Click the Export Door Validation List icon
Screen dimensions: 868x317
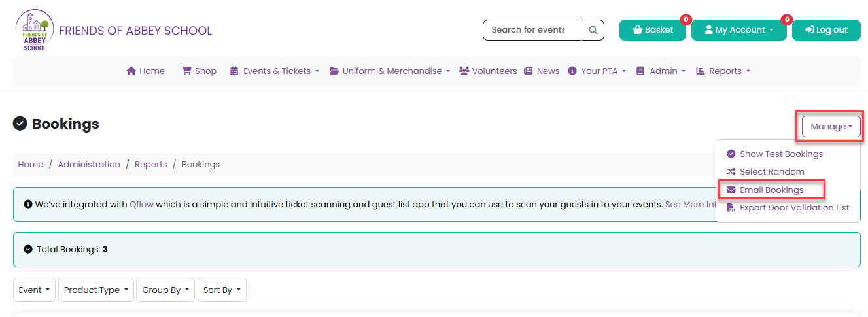tap(731, 207)
